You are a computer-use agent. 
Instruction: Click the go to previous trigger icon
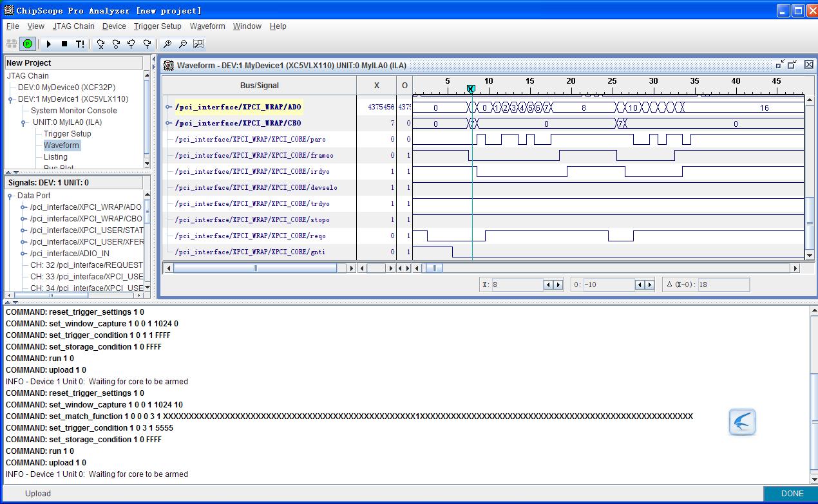click(131, 44)
